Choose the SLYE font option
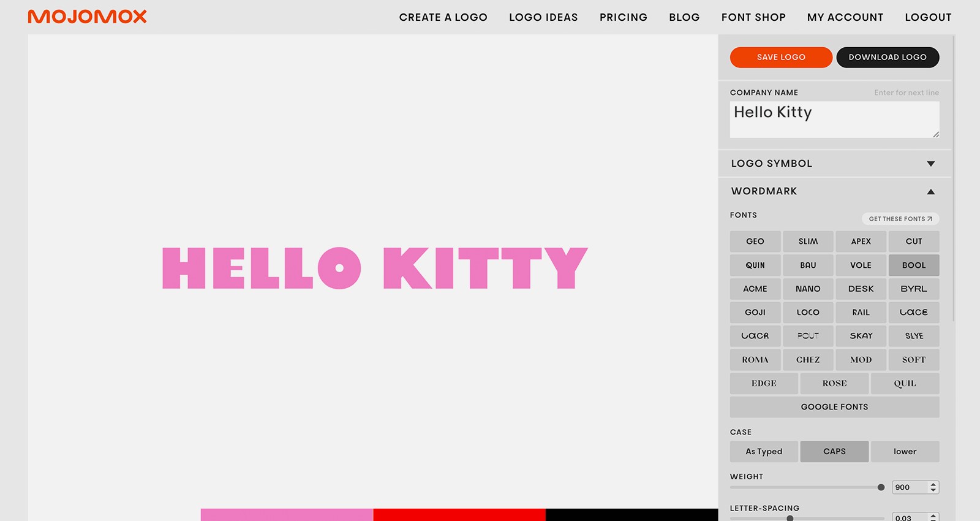 click(914, 336)
